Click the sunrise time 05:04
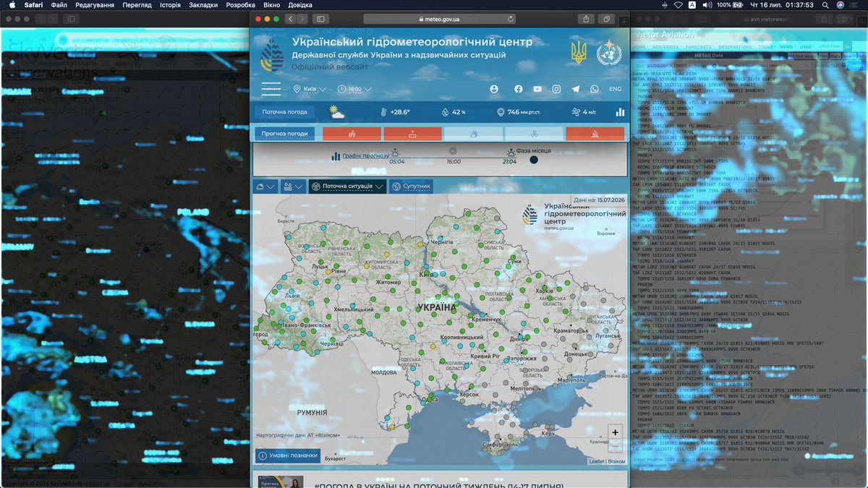 pos(396,161)
